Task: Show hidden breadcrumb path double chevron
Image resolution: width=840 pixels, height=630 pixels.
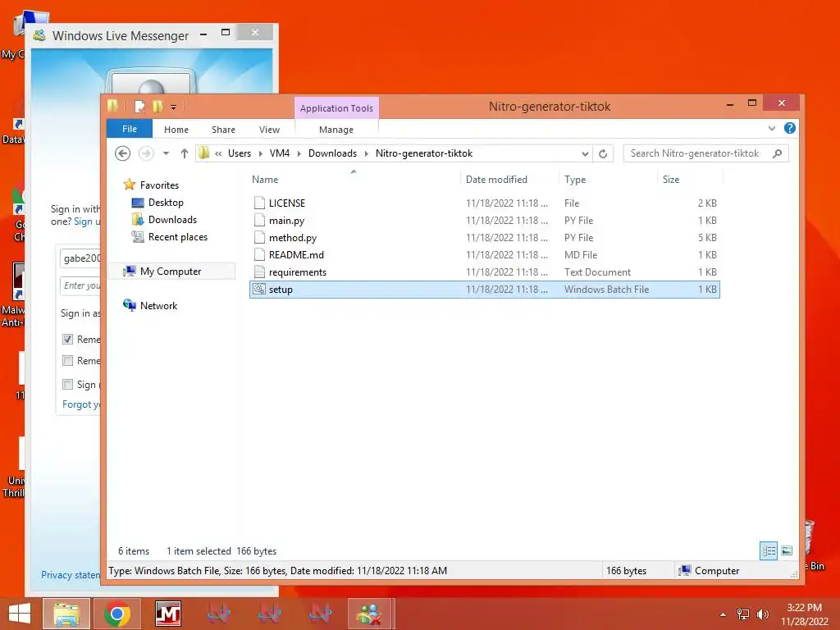Action: tap(218, 153)
